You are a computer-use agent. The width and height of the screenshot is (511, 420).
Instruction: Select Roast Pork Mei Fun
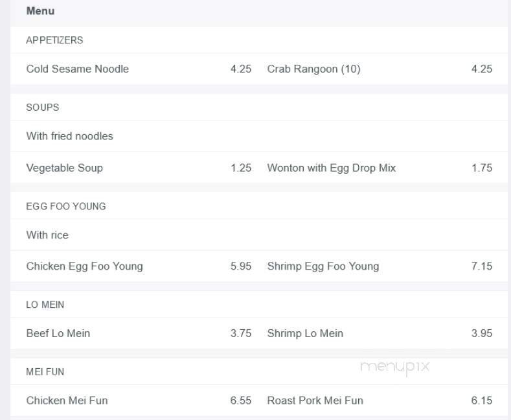315,401
